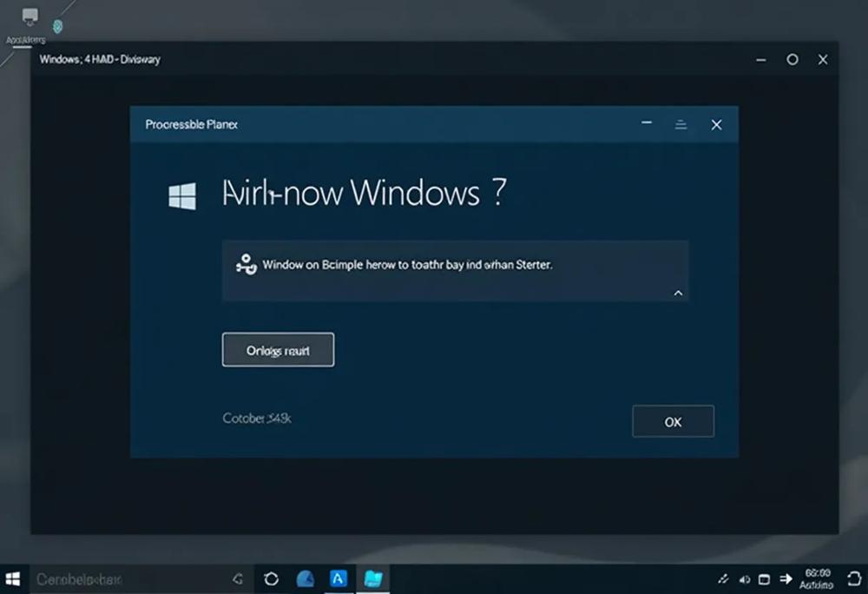Minimize the 'Windows; 4 HMD - Diviswary' window
The width and height of the screenshot is (868, 594).
pyautogui.click(x=761, y=60)
